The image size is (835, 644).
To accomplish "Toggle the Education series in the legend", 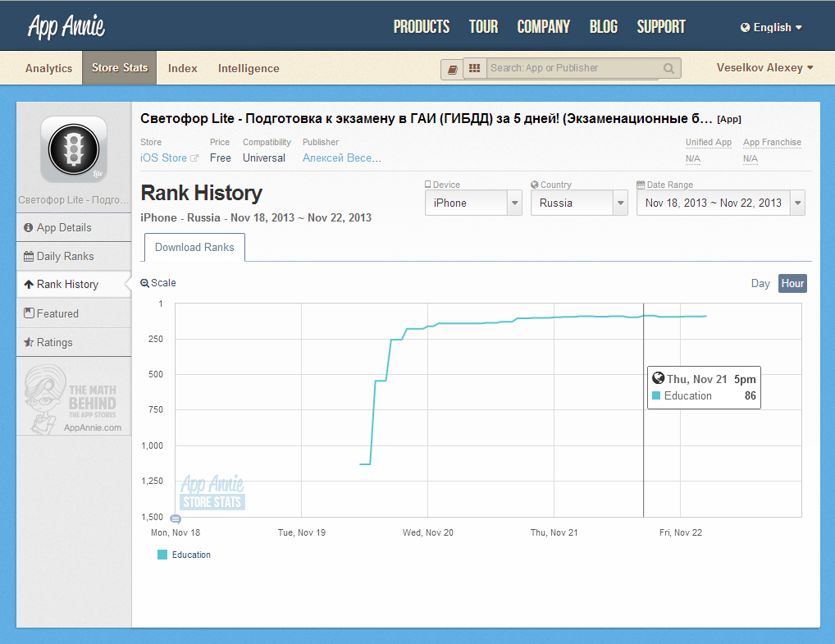I will pyautogui.click(x=184, y=555).
